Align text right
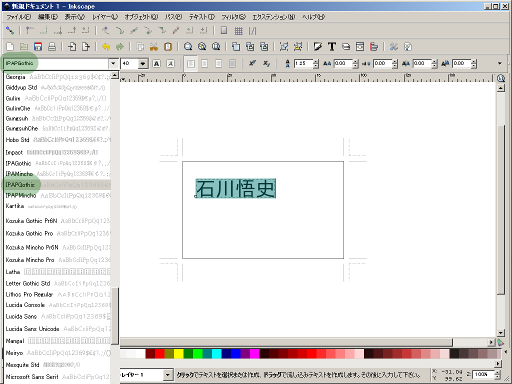This screenshot has height=384, width=512. [218, 63]
